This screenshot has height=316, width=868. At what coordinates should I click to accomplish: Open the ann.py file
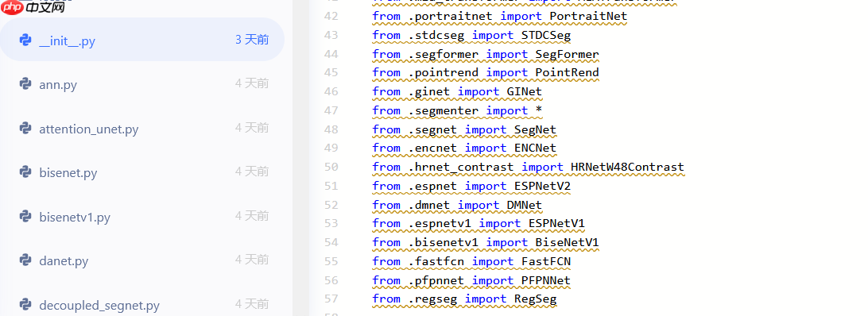pos(142,84)
